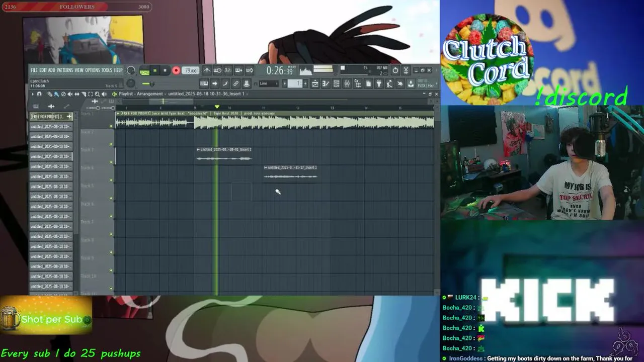Open the Browser view icon
644x362 pixels.
click(358, 83)
